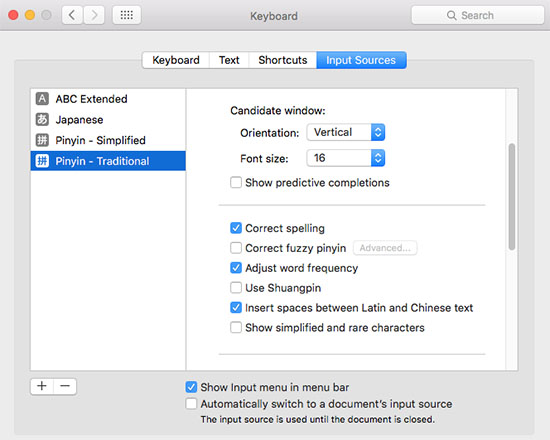The image size is (550, 440).
Task: Select the Pinyin - Simplified input source
Action: (x=108, y=140)
